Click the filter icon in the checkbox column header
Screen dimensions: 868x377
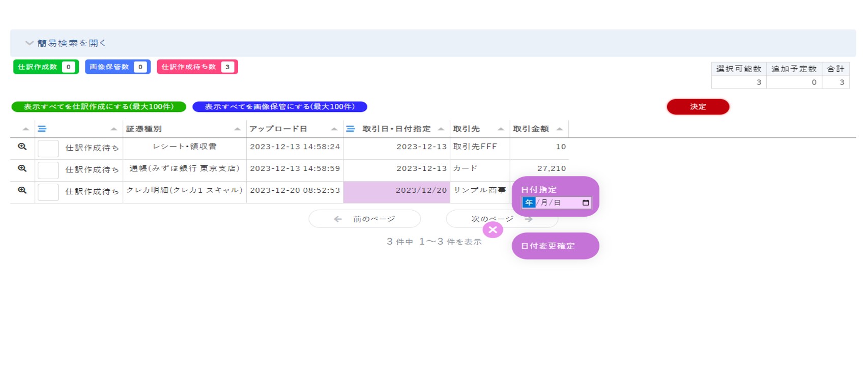coord(42,129)
